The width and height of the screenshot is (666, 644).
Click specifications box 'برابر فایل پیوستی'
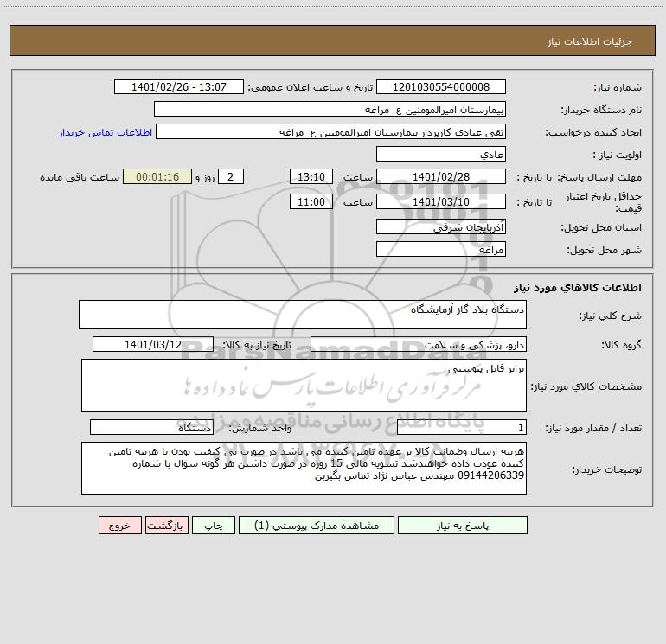pos(304,386)
